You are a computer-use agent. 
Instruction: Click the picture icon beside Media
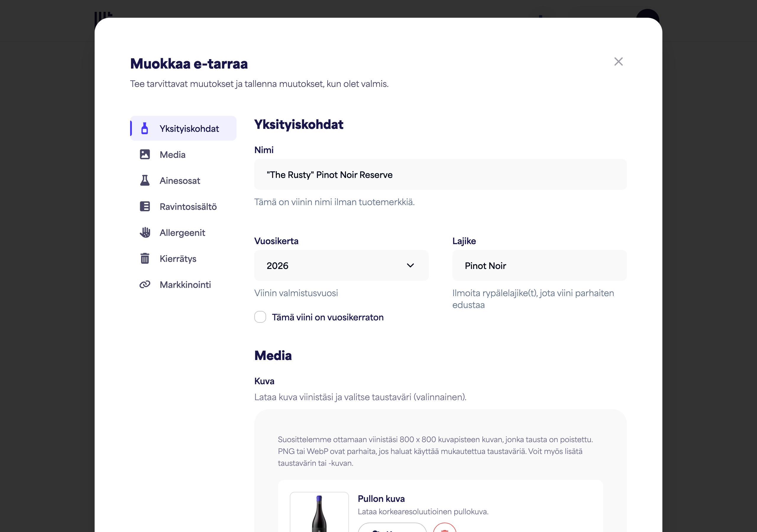[145, 154]
